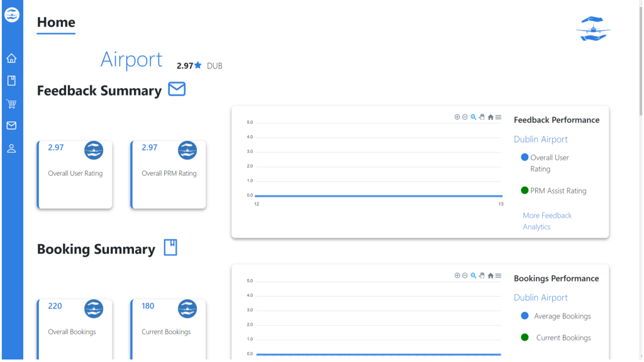Click the page's vertical scrollbar
Screen dimensions: 644x362
[640, 63]
